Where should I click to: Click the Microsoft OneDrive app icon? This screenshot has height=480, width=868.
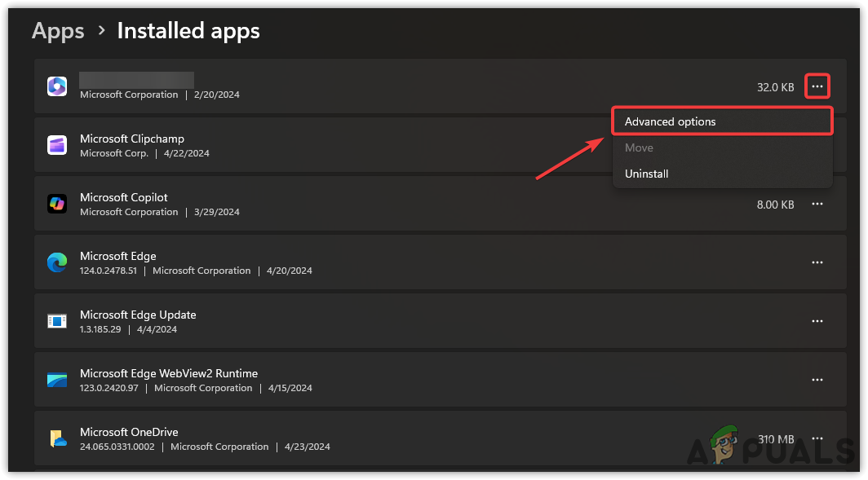(x=57, y=438)
